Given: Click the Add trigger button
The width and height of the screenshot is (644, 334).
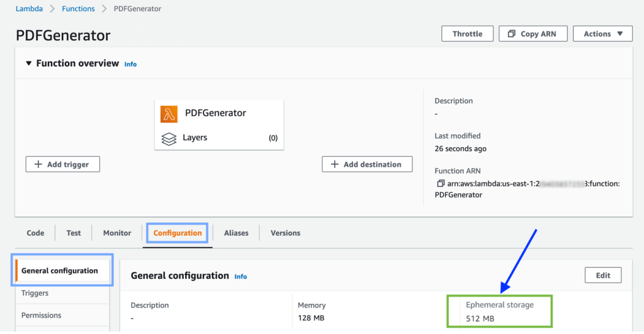Looking at the screenshot, I should (x=62, y=164).
